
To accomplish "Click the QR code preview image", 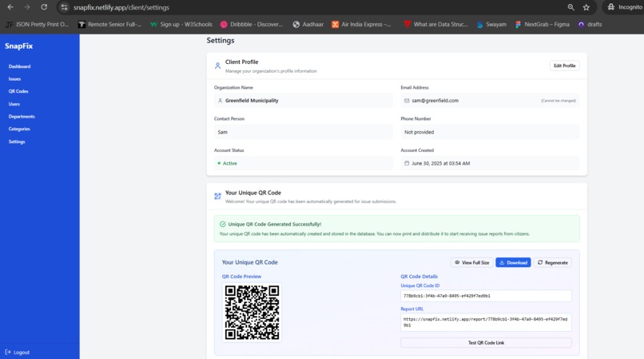I will (x=252, y=313).
